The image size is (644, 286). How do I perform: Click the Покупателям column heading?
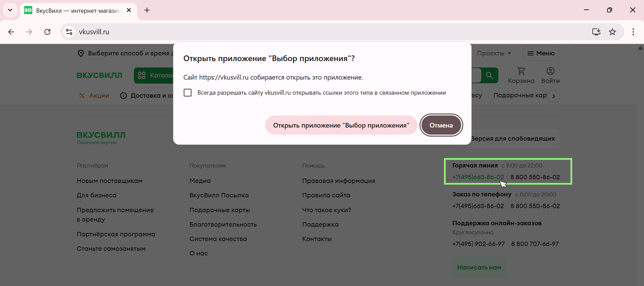208,165
